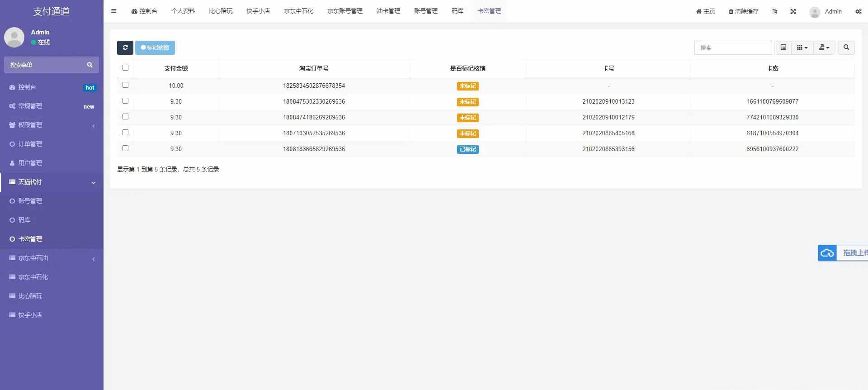
Task: Click the cloud upload icon
Action: point(827,253)
